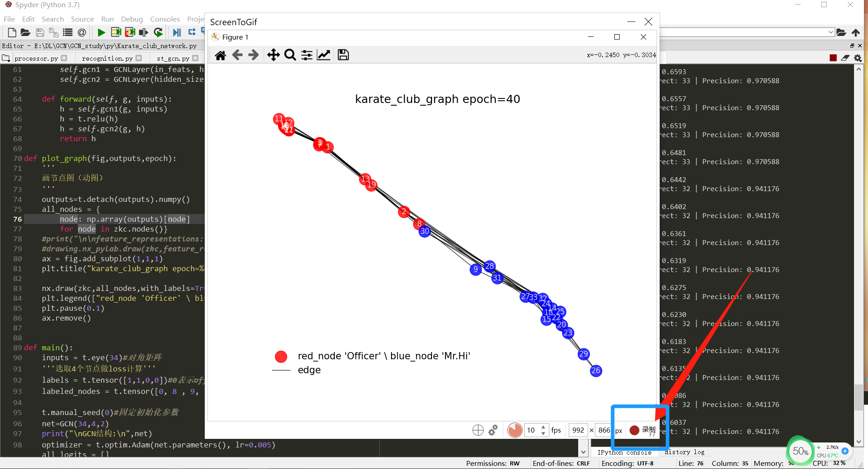Click the previous view back arrow
This screenshot has width=868, height=469.
237,55
